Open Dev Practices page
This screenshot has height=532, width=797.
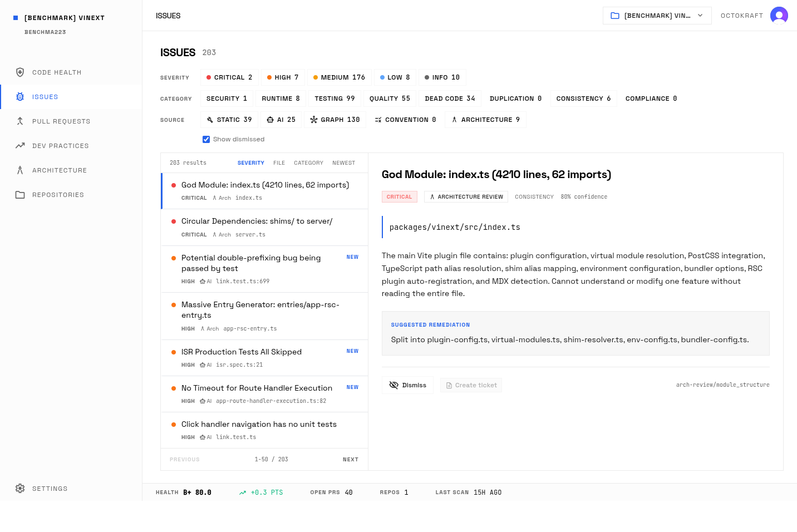pos(71,146)
